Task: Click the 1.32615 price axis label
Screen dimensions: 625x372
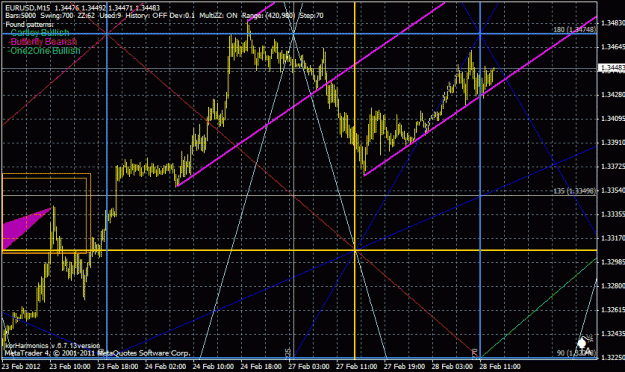Action: [613, 310]
